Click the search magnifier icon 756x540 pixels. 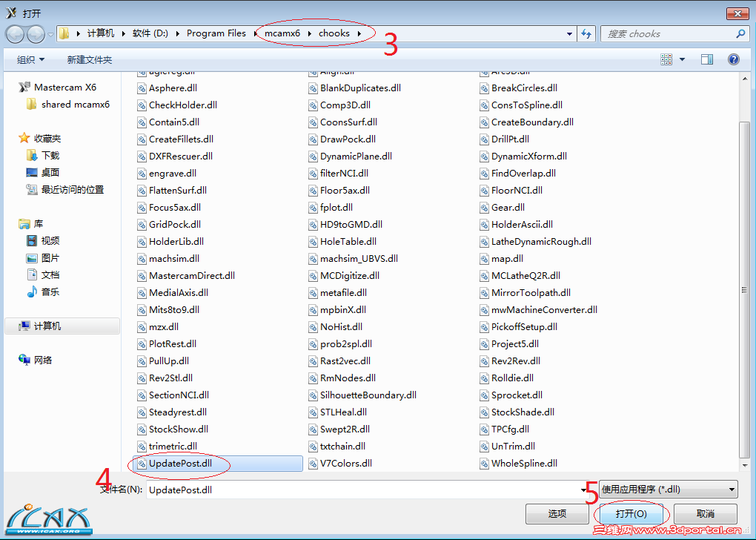click(740, 34)
